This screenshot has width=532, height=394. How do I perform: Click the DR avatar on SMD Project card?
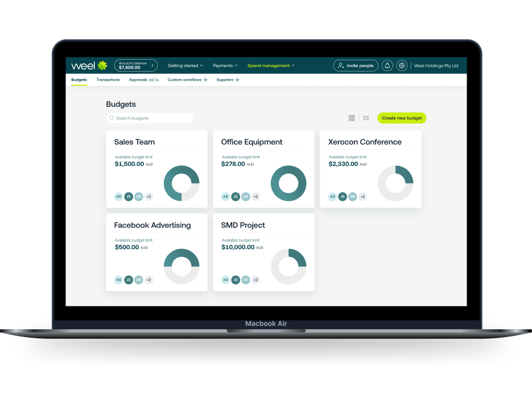[x=246, y=280]
